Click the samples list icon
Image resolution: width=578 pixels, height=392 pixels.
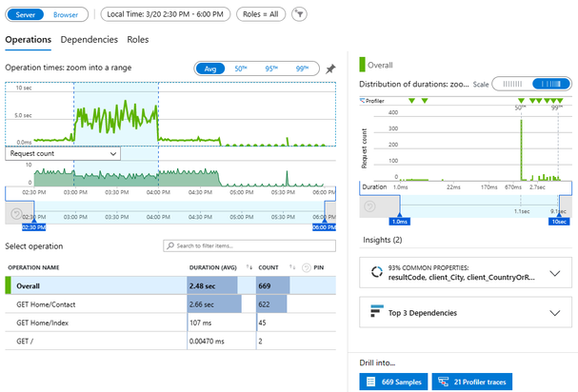(370, 382)
